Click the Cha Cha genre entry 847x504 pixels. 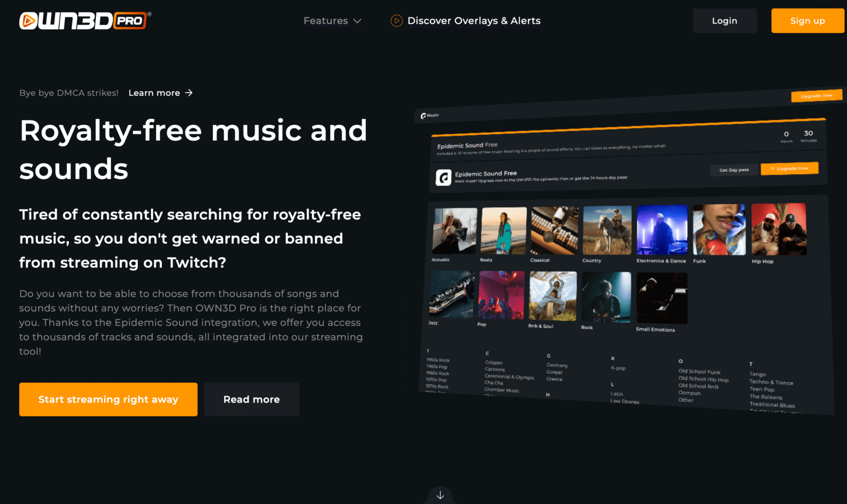[x=494, y=383]
